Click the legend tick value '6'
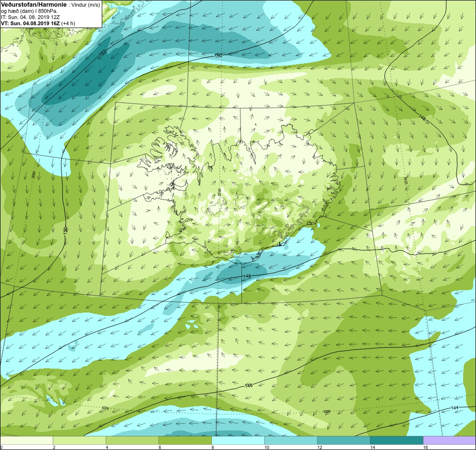Image resolution: width=476 pixels, height=450 pixels. (159, 447)
